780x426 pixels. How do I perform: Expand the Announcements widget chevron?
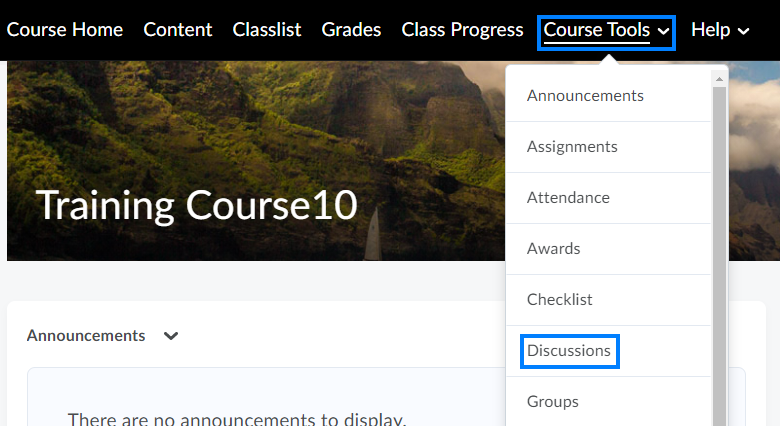171,336
